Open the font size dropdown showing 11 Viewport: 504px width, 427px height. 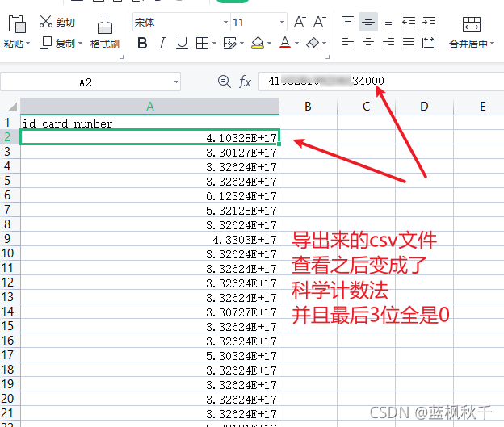pos(282,22)
